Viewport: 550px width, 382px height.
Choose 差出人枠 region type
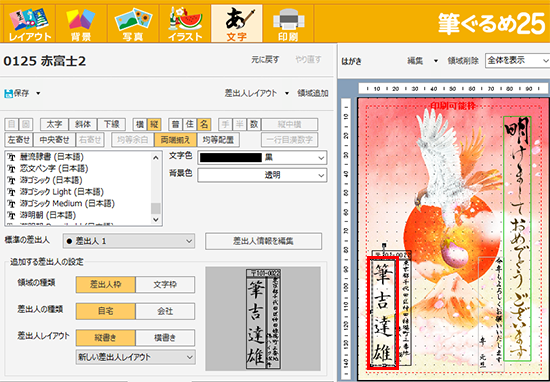pyautogui.click(x=106, y=284)
